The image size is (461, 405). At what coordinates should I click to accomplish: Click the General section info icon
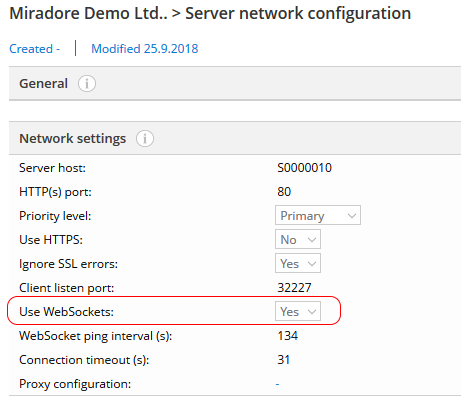(x=87, y=83)
